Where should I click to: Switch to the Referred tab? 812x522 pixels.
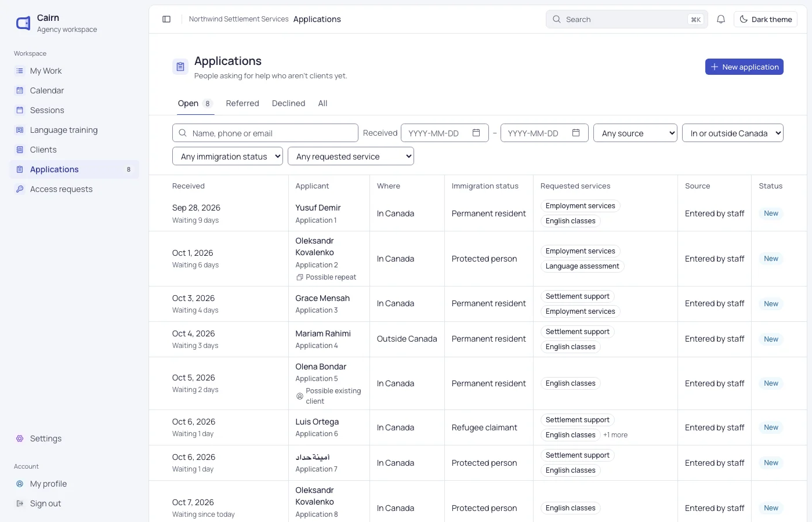(242, 103)
